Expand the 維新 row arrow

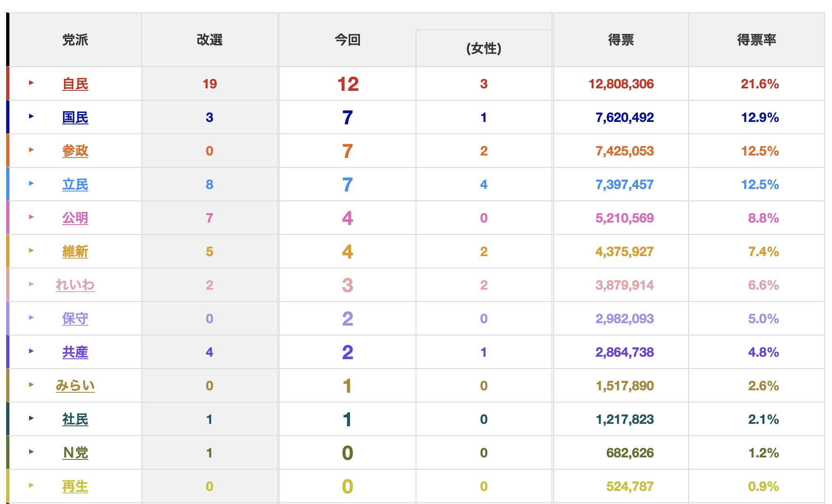[31, 251]
